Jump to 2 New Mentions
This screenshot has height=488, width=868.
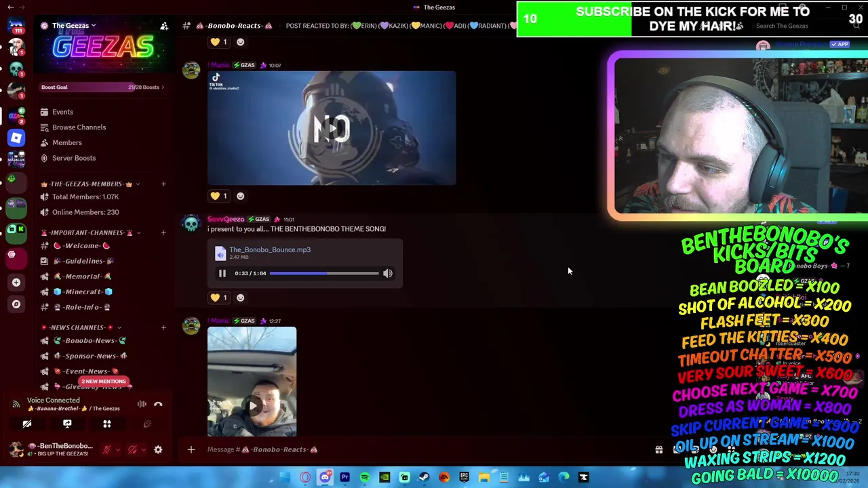[103, 381]
